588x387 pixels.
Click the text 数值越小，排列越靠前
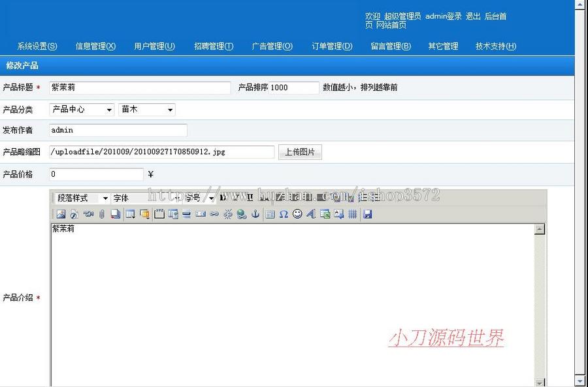click(x=360, y=87)
